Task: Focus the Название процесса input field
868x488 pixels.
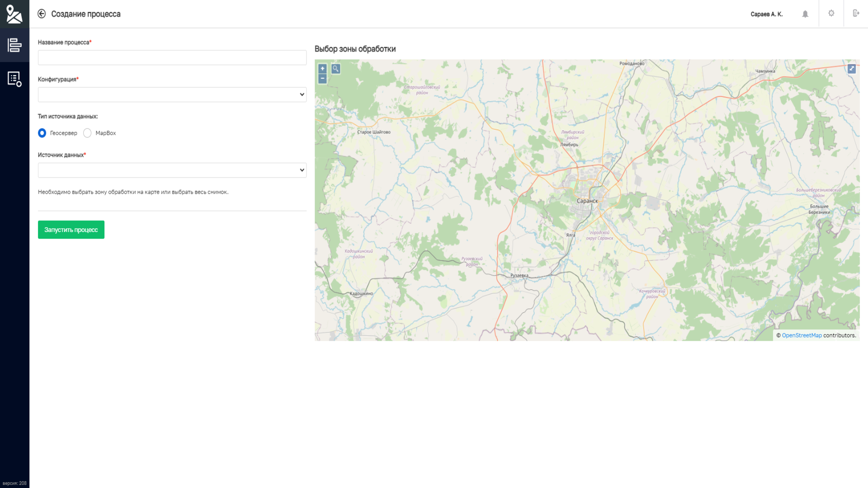Action: coord(172,57)
